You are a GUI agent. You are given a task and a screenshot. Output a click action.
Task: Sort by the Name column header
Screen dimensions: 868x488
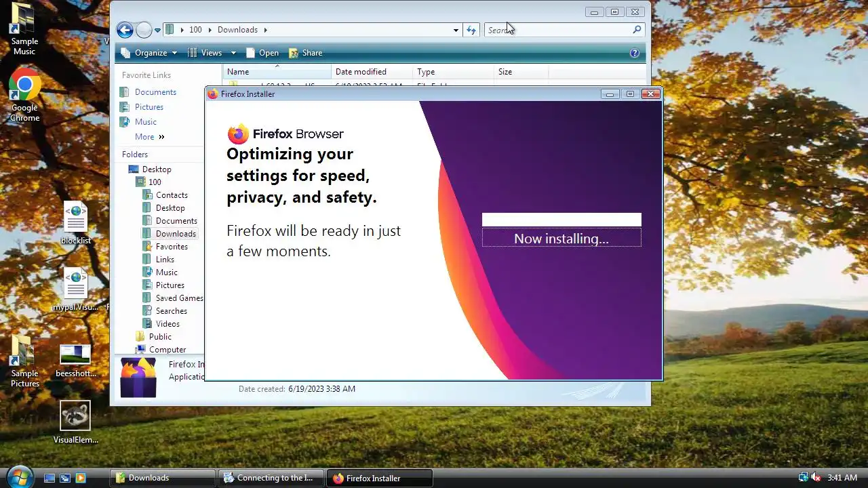(x=277, y=72)
